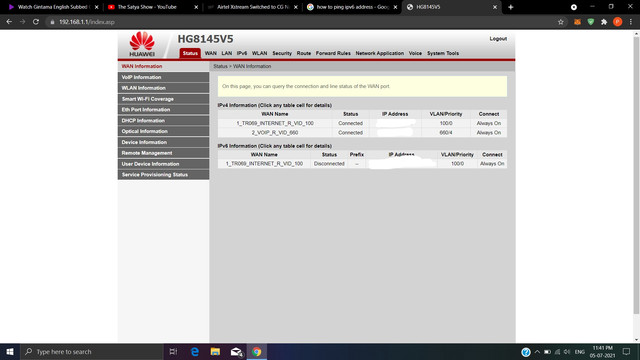Click the 2_VOIP_R_VID_660 table cell
The width and height of the screenshot is (640, 360).
click(275, 133)
